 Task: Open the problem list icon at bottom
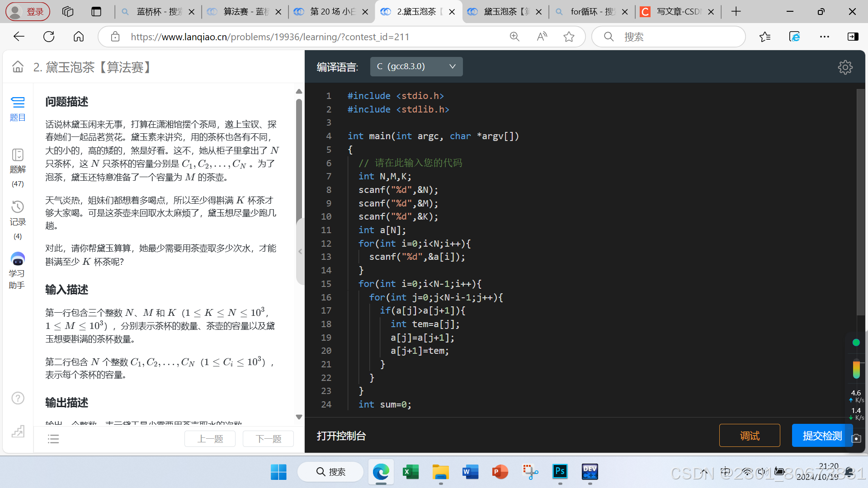tap(53, 439)
